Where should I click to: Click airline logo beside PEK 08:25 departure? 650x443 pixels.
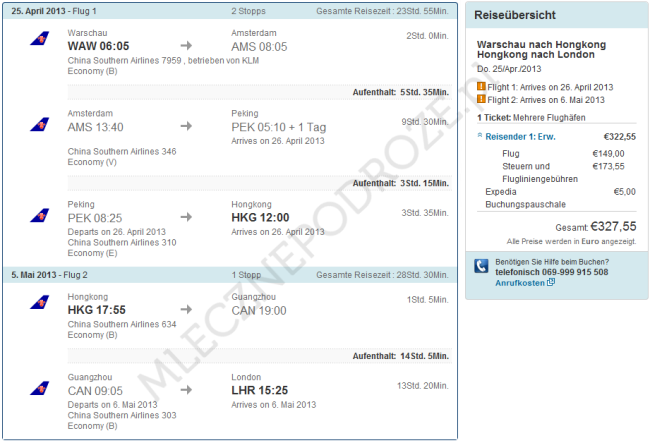[40, 215]
